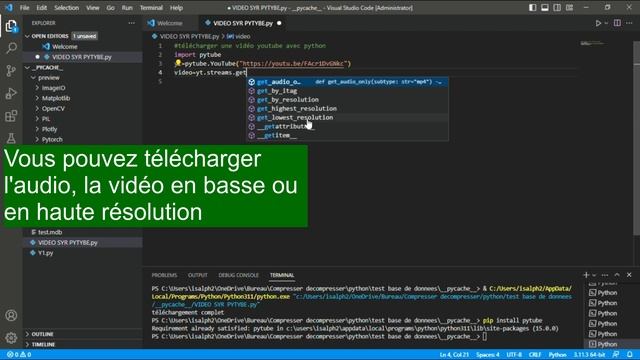Open run options dropdown beside play button

click(x=606, y=23)
